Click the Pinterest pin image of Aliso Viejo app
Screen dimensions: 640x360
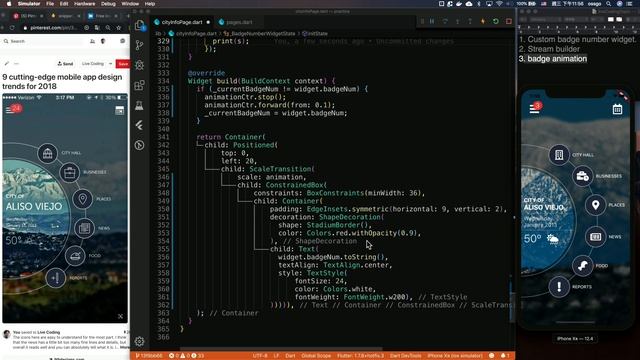tap(65, 208)
